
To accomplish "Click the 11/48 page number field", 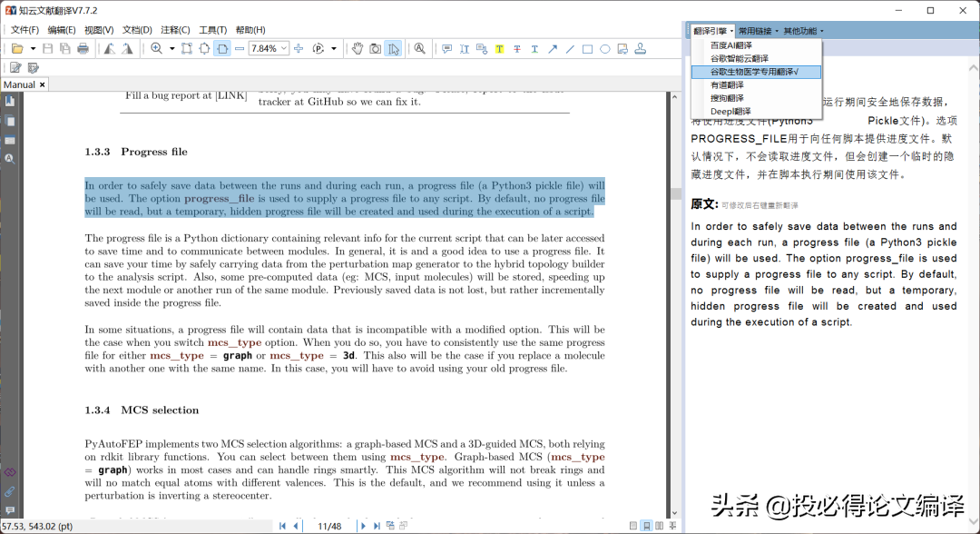I will (329, 526).
